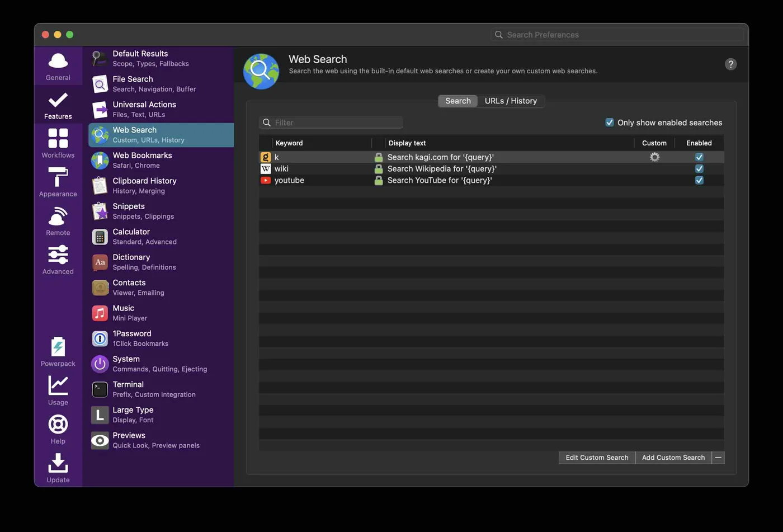Click the Edit Custom Search button
Screen dimensions: 783x532
pyautogui.click(x=597, y=458)
